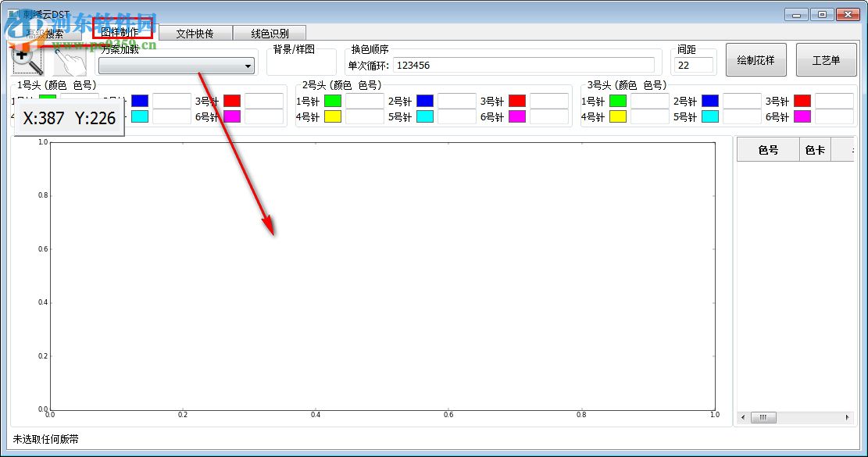
Task: Click the right panel horizontal scrollbar
Action: 763,417
